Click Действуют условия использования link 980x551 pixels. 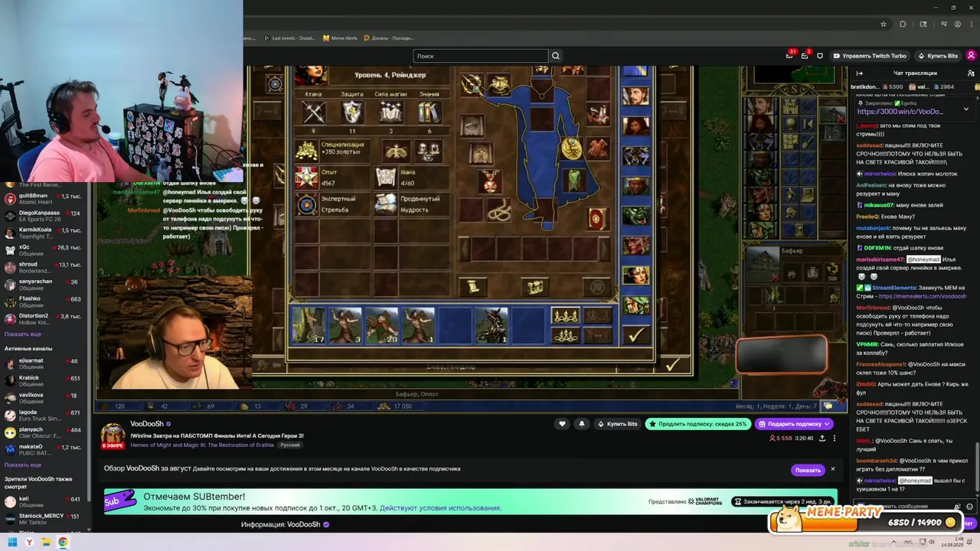click(x=440, y=508)
